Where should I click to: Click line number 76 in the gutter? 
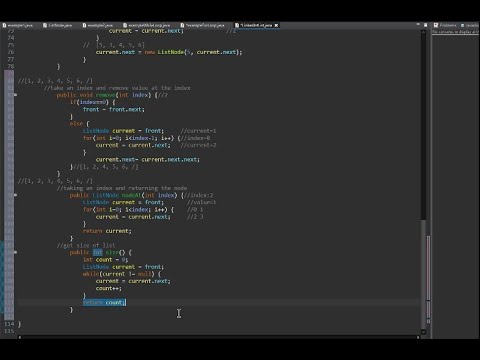point(11,52)
